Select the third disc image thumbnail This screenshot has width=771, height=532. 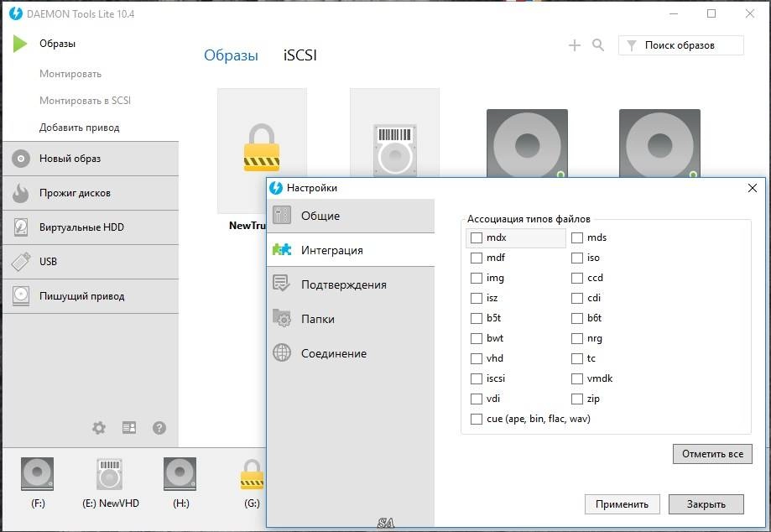[527, 143]
